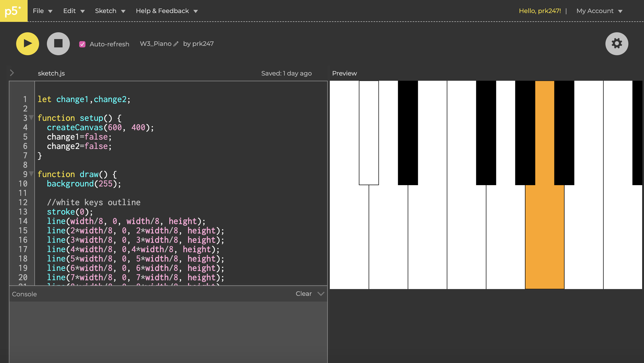Open the Help & Feedback menu
Viewport: 644px width, 363px height.
167,11
